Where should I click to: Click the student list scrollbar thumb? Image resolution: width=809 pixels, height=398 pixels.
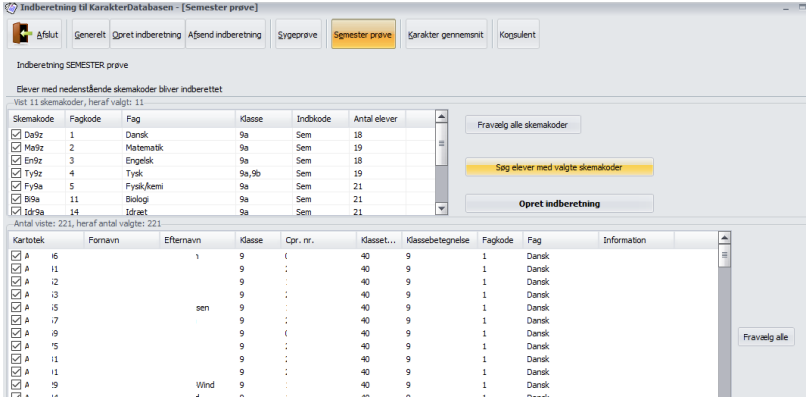coord(724,256)
